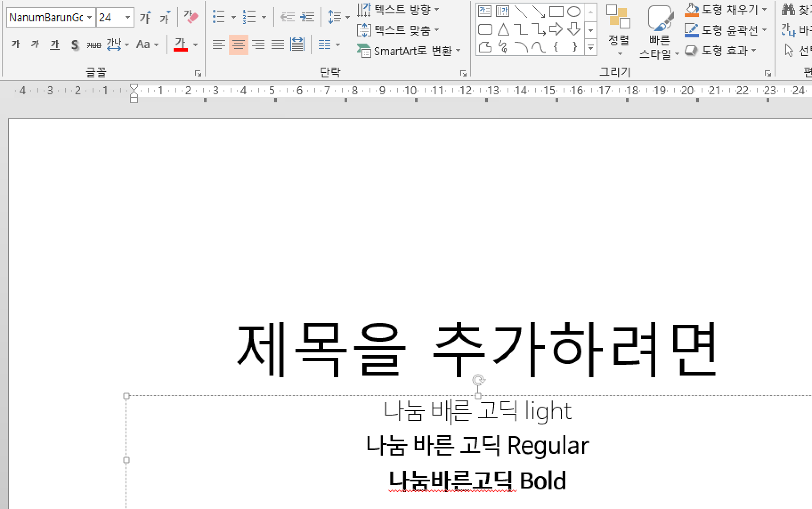Click the Increase Font Size icon

[145, 17]
